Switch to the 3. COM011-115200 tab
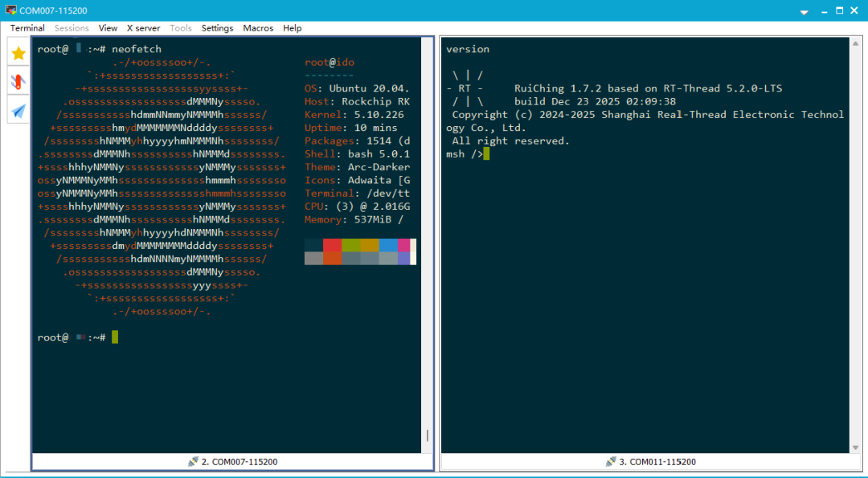 pos(657,462)
